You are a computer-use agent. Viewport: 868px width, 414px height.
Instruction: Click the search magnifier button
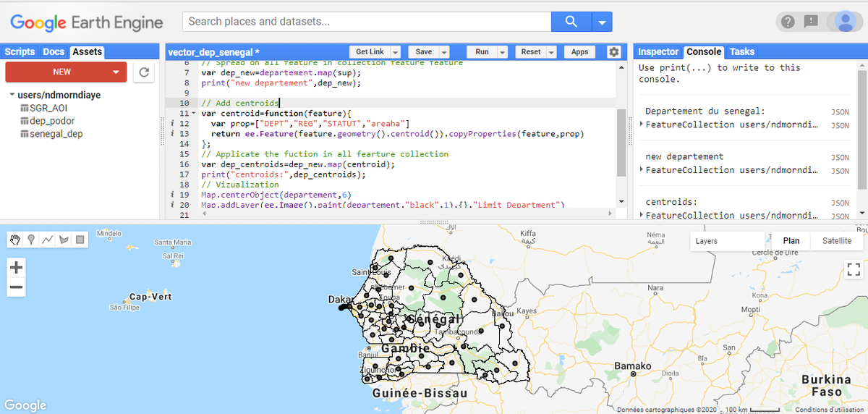click(571, 22)
